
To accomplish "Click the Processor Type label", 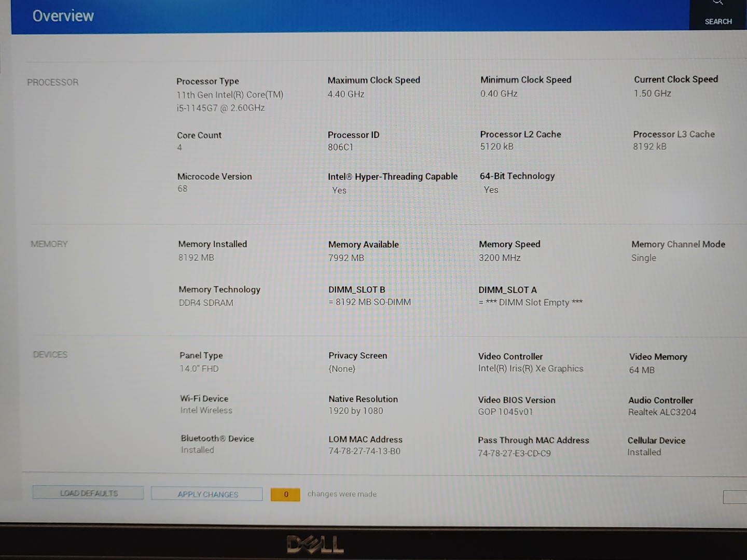I will point(208,81).
